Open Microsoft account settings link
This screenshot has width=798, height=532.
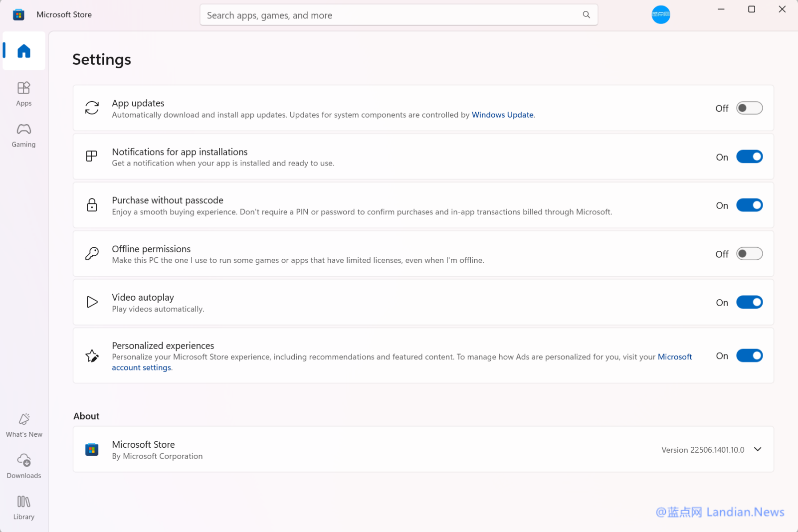point(142,367)
